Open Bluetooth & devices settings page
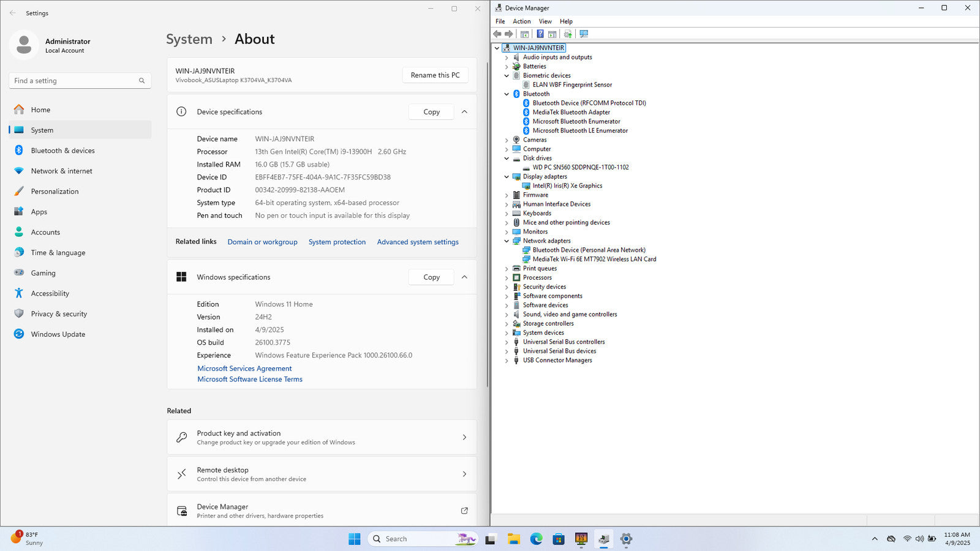This screenshot has width=980, height=551. click(x=80, y=151)
